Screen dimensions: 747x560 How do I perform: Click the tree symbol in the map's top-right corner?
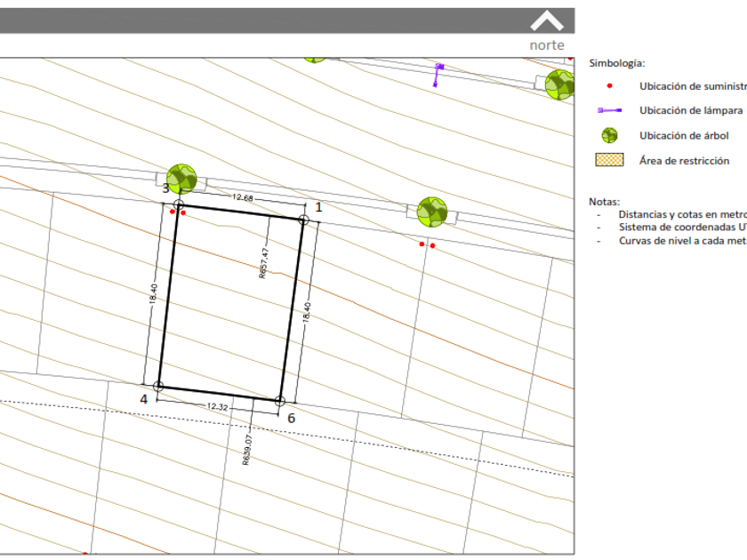click(559, 84)
